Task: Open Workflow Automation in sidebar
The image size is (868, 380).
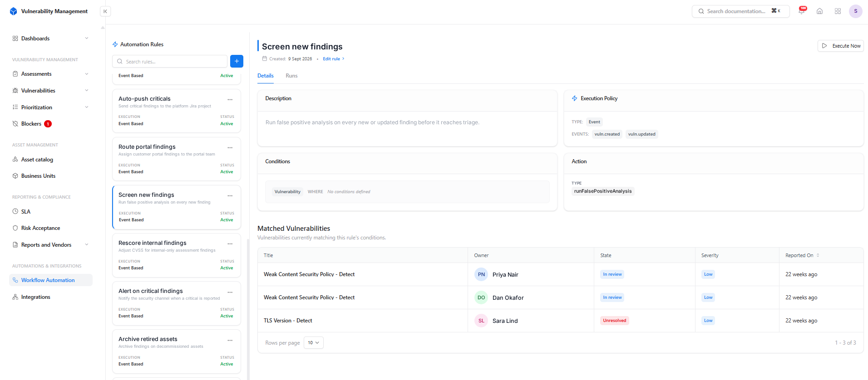Action: 50,280
